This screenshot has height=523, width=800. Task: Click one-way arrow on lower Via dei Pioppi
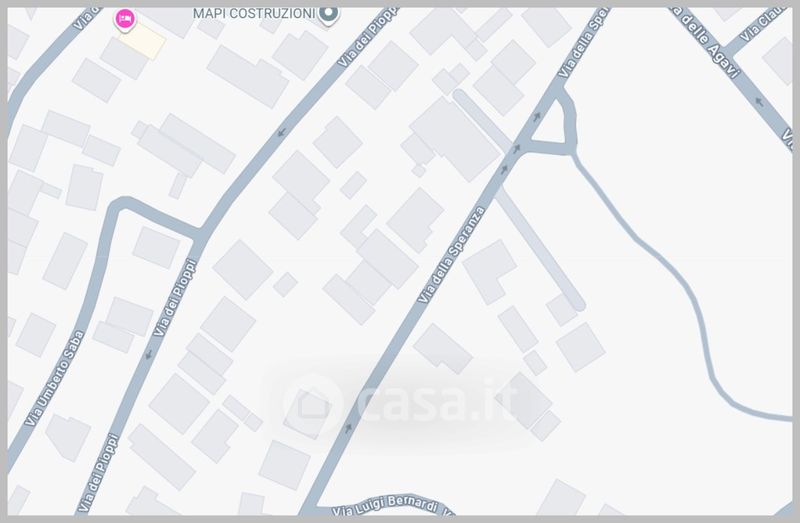click(x=148, y=354)
